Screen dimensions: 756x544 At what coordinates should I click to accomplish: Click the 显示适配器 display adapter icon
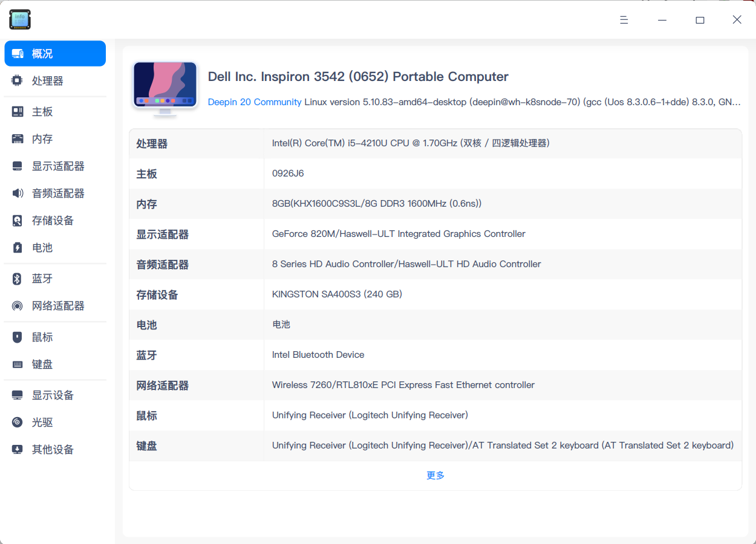[x=18, y=166]
